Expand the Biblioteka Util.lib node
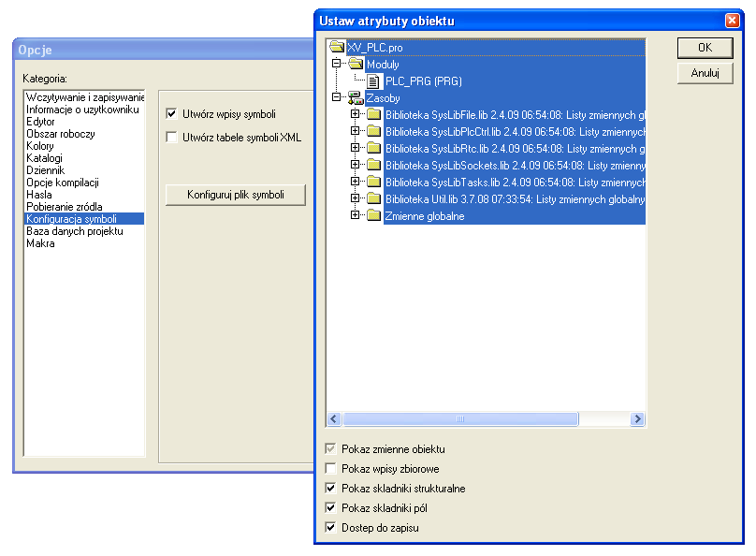756x556 pixels. [x=356, y=198]
